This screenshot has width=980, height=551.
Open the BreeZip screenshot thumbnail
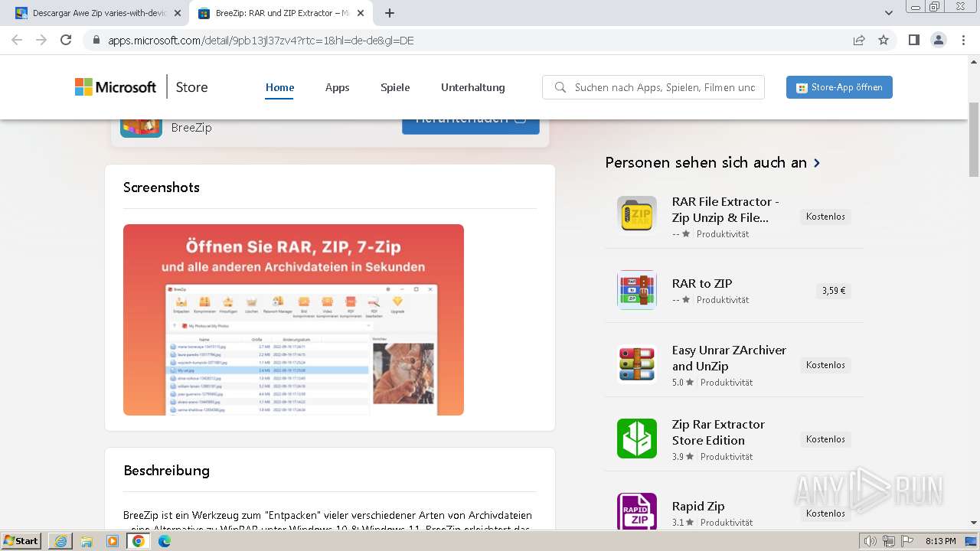coord(293,320)
